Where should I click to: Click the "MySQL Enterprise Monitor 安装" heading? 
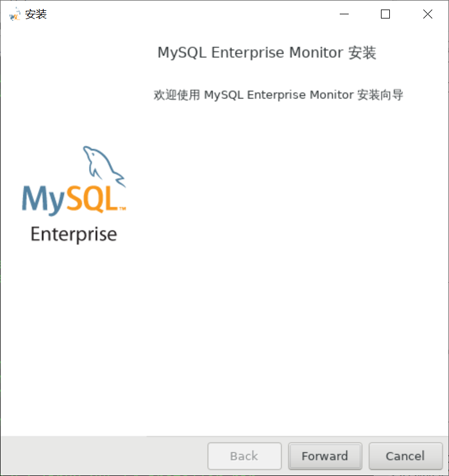click(x=266, y=52)
